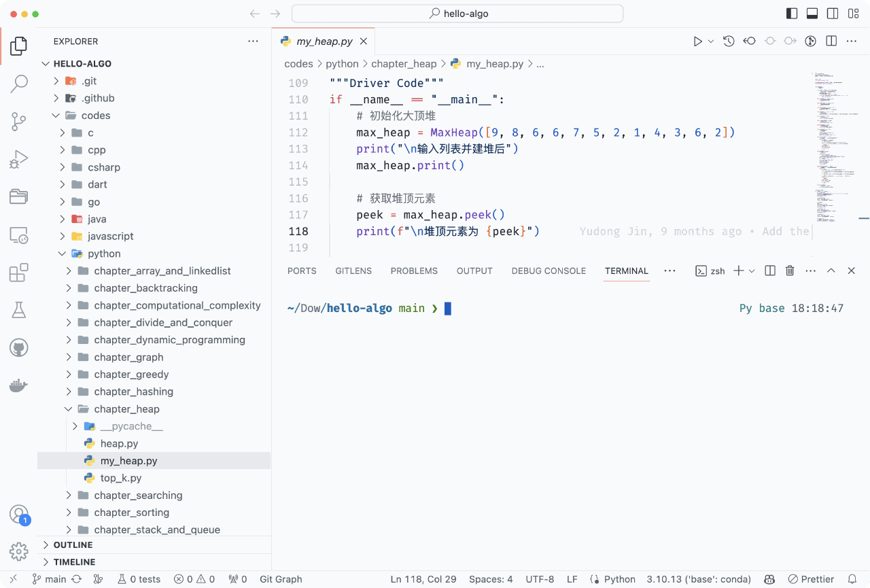Toggle the Primary Side Bar visibility

click(x=790, y=13)
